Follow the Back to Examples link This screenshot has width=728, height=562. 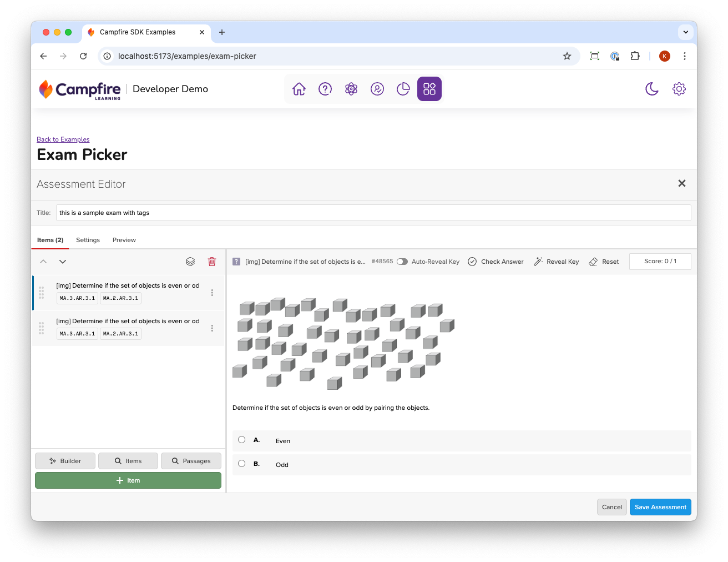(x=63, y=139)
